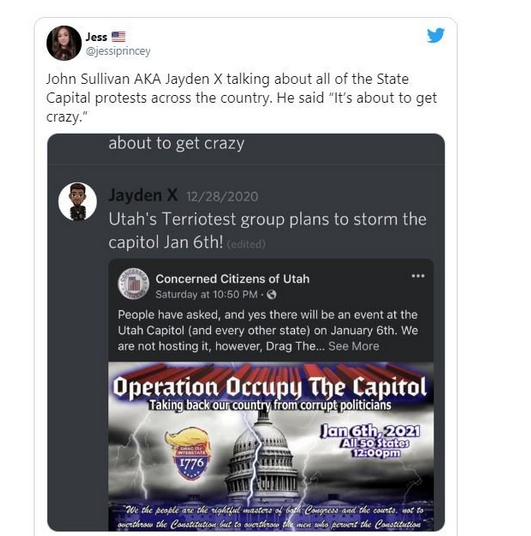Click the American flag emoji beside Jess
Screen dimensions: 531x536
coord(119,37)
